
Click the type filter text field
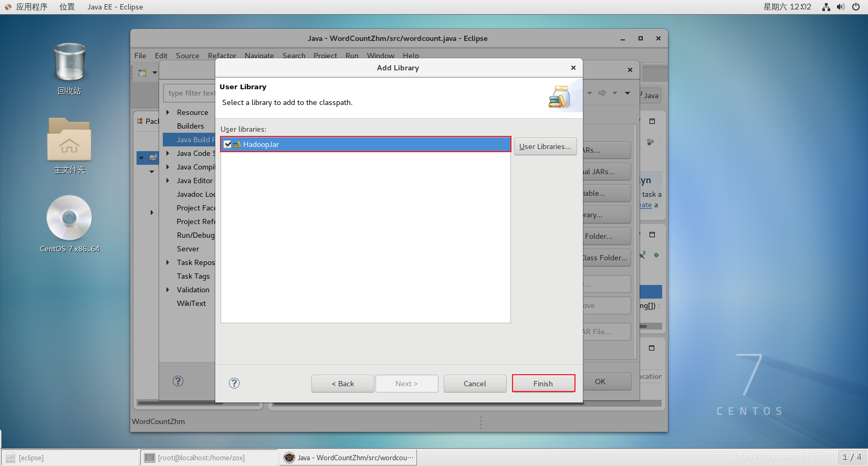click(190, 93)
